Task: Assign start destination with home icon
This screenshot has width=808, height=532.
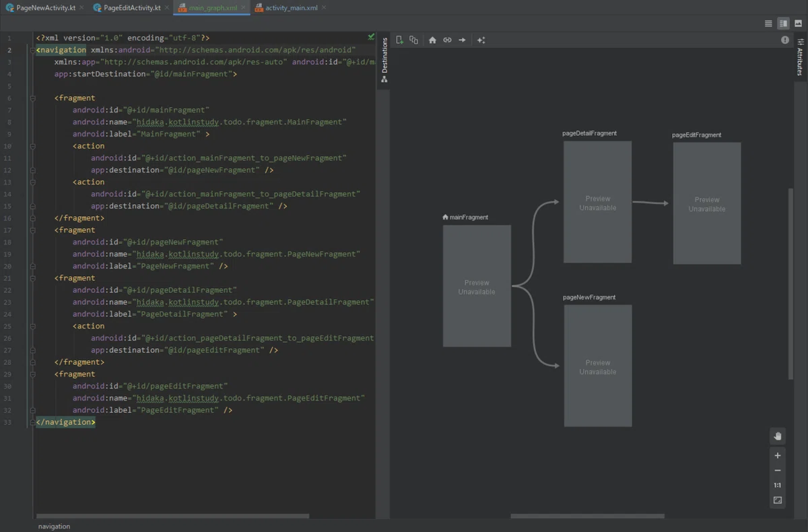Action: click(432, 40)
